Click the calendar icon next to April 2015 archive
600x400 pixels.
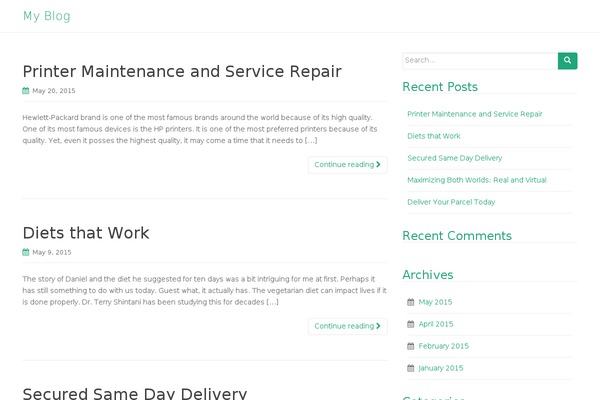(x=411, y=324)
